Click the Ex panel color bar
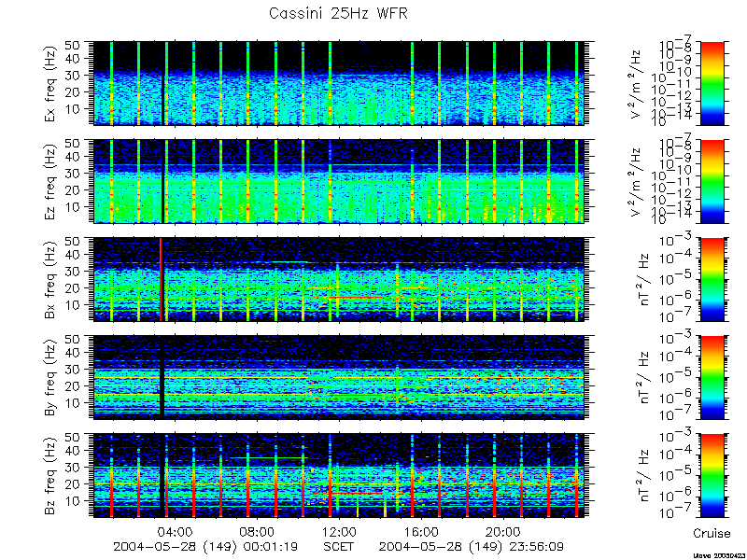 (x=712, y=83)
